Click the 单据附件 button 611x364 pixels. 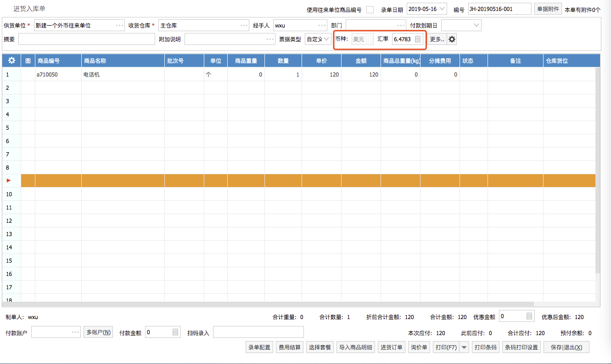(x=548, y=9)
